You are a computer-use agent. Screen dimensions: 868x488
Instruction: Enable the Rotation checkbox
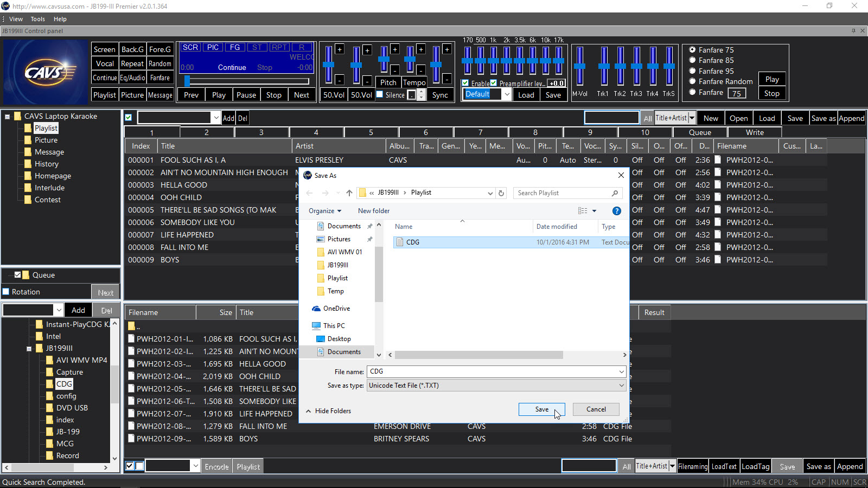tap(6, 292)
